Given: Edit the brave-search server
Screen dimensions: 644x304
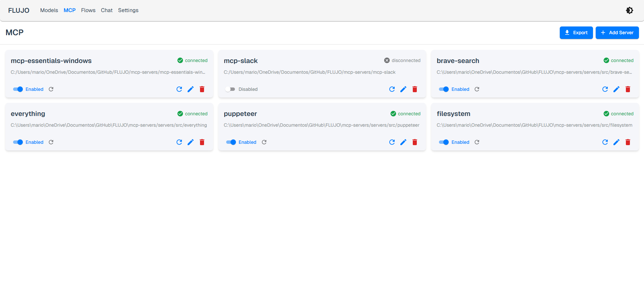Looking at the screenshot, I should (616, 89).
